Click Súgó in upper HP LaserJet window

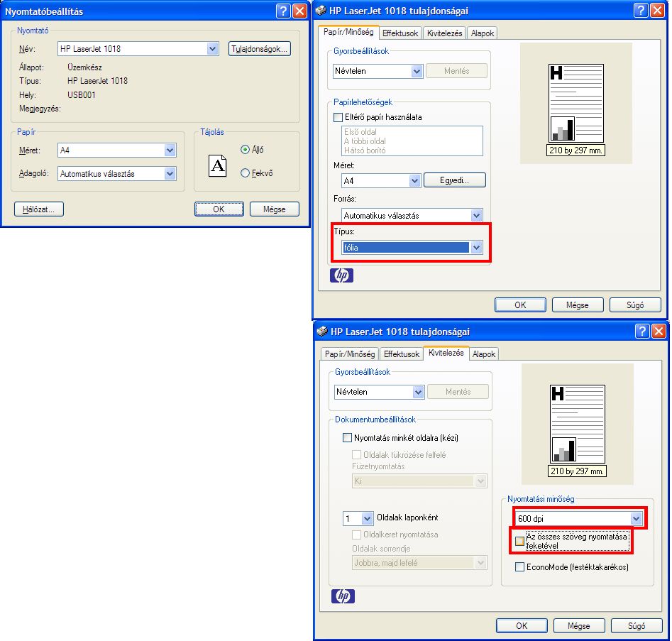click(x=635, y=305)
